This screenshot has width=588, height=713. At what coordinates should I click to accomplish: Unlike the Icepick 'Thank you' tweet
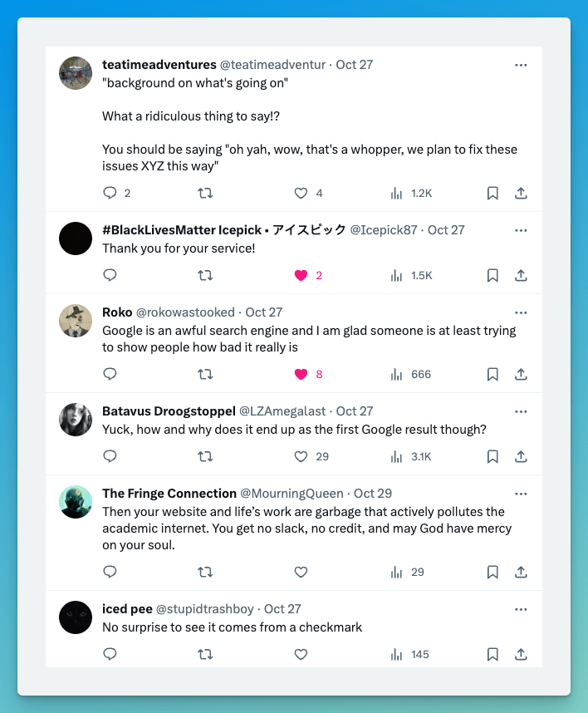tap(301, 275)
